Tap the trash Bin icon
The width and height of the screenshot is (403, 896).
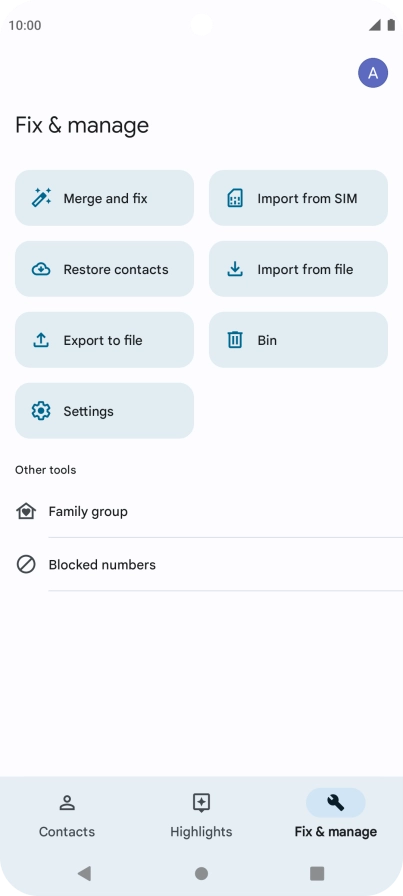coord(235,340)
